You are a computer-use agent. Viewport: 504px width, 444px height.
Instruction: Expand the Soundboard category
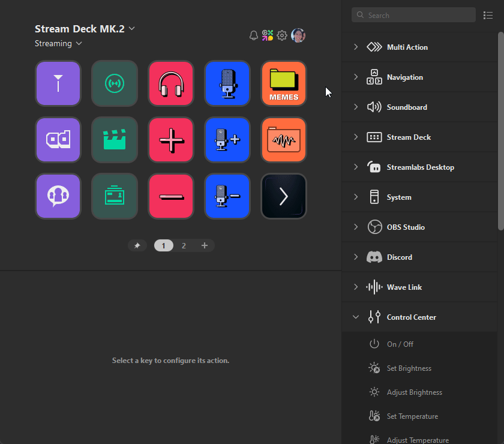419,107
